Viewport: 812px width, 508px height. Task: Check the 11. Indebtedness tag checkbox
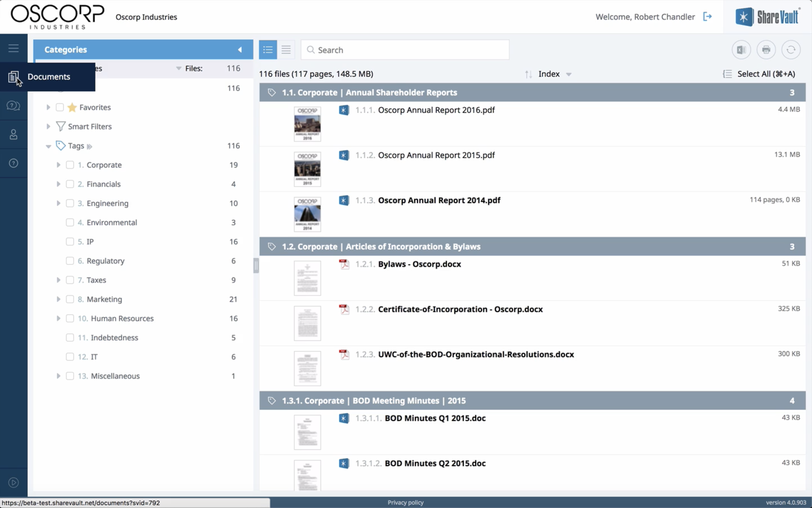70,337
